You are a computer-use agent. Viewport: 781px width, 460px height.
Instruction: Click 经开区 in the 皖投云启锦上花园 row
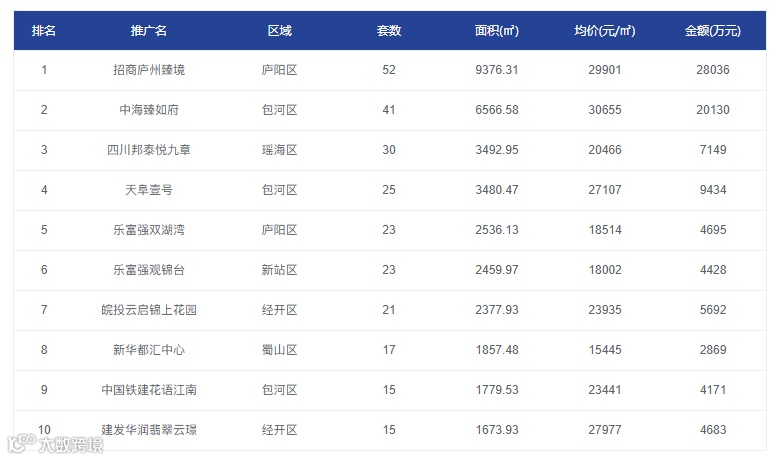(279, 310)
